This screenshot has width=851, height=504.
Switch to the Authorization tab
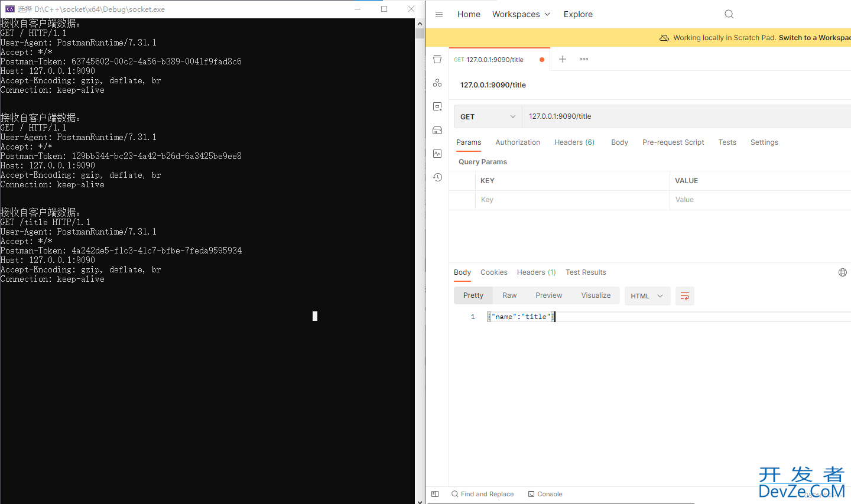click(x=518, y=142)
